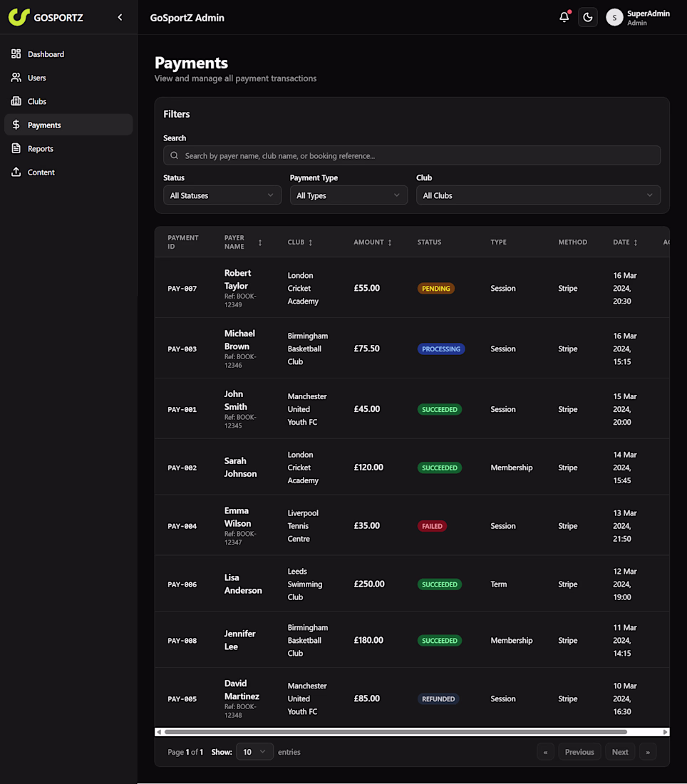
Task: Click the FAILED status badge
Action: (432, 526)
